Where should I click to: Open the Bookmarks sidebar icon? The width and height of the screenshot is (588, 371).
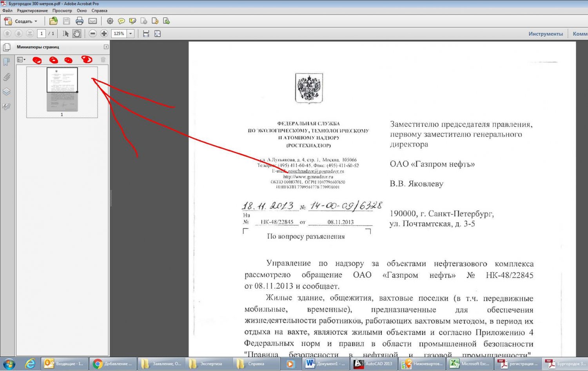7,62
